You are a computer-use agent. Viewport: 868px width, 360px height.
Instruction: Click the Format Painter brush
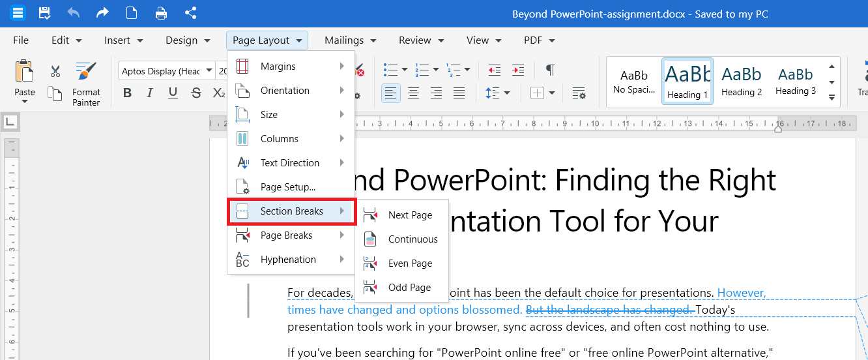coord(86,72)
